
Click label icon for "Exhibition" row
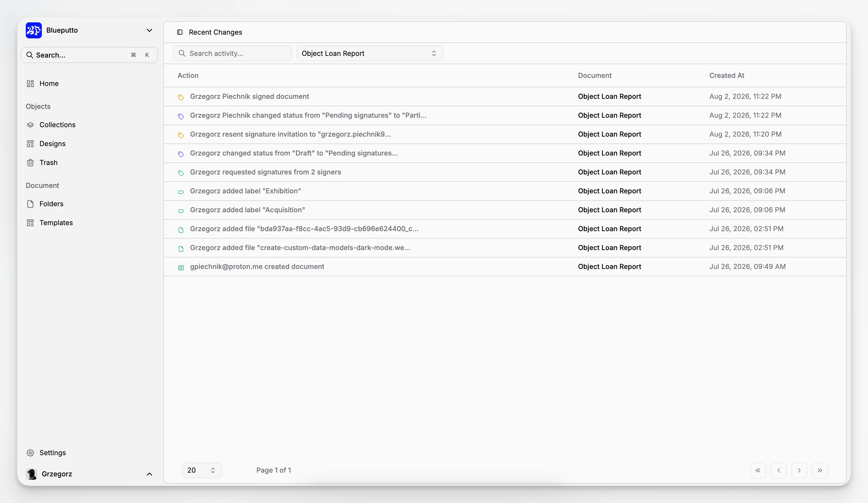(181, 192)
